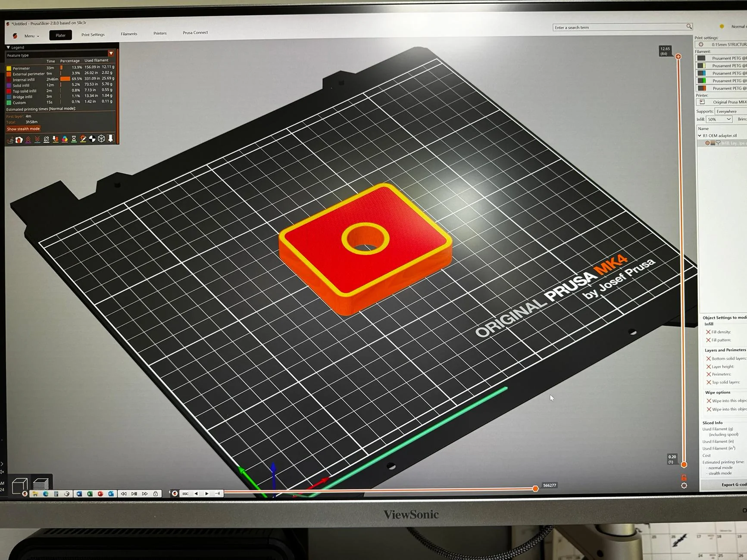This screenshot has width=747, height=560.
Task: Click the lock icon below the vertical layer slider
Action: click(x=684, y=477)
